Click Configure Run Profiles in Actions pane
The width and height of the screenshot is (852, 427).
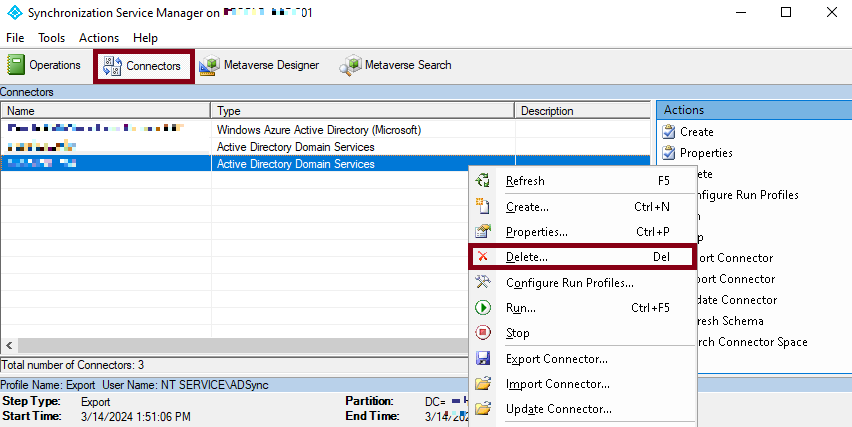[x=748, y=195]
